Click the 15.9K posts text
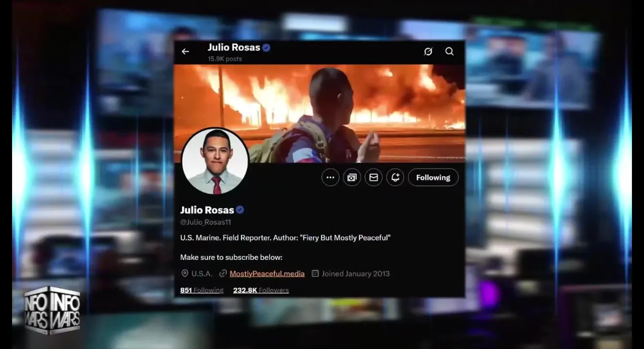The width and height of the screenshot is (644, 349). point(225,59)
